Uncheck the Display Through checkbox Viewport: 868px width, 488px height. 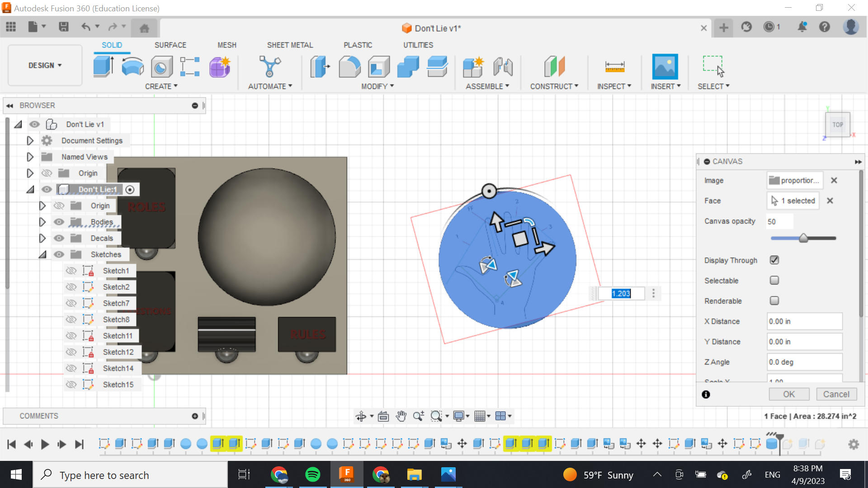[774, 260]
